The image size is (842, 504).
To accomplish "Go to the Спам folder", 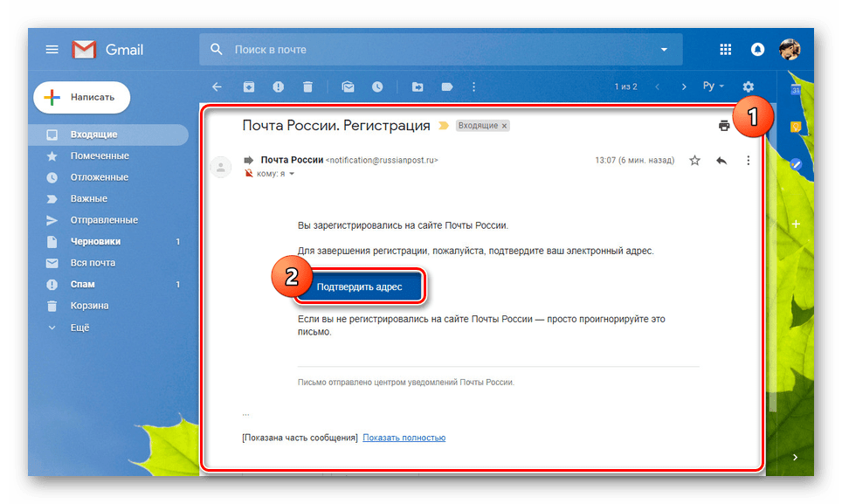I will click(x=83, y=284).
